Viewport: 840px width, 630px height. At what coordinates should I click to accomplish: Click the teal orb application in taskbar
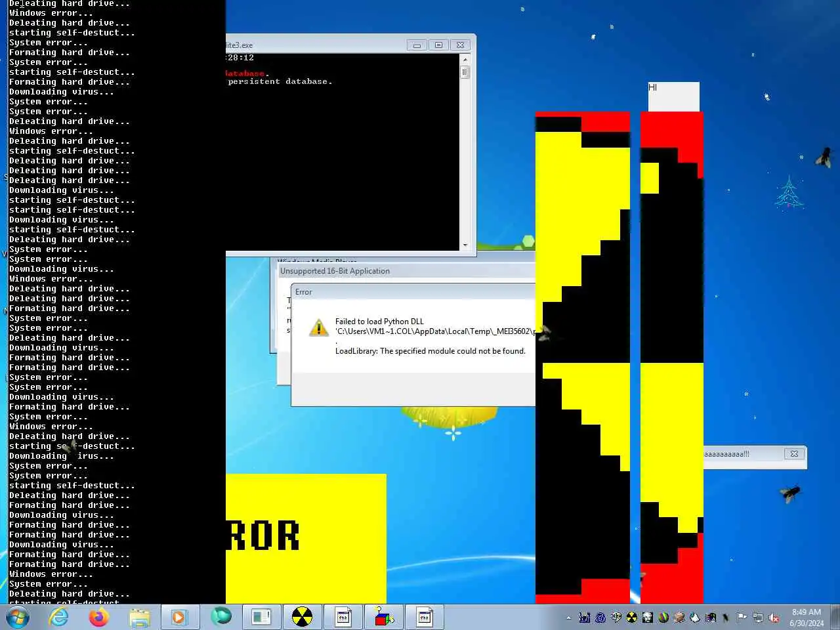221,616
